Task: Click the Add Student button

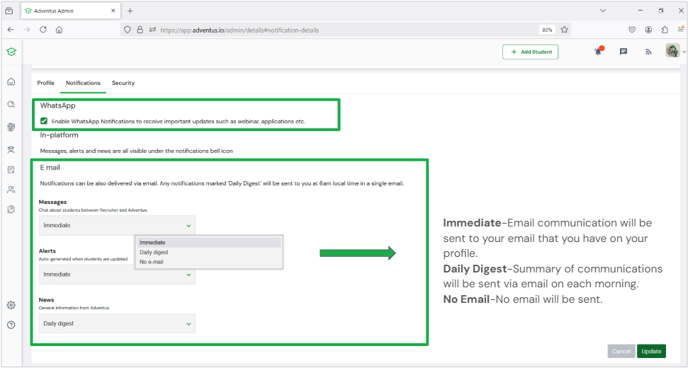Action: (530, 52)
